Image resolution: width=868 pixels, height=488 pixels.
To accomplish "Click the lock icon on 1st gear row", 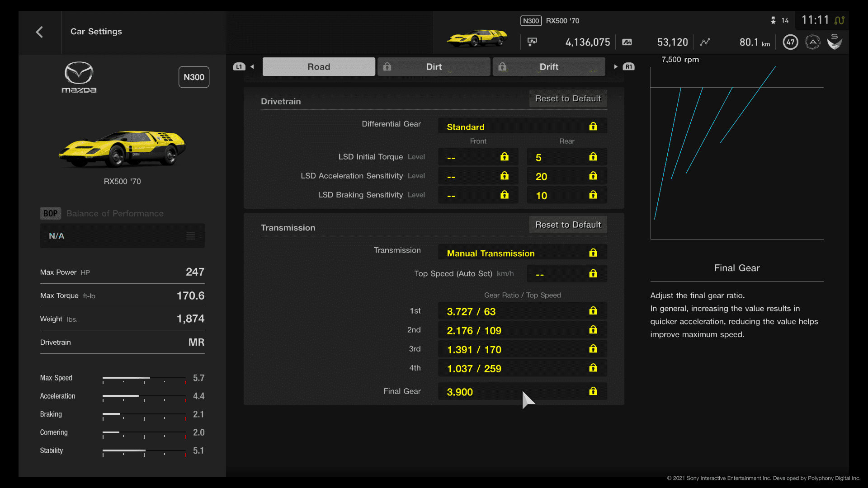I will [593, 311].
